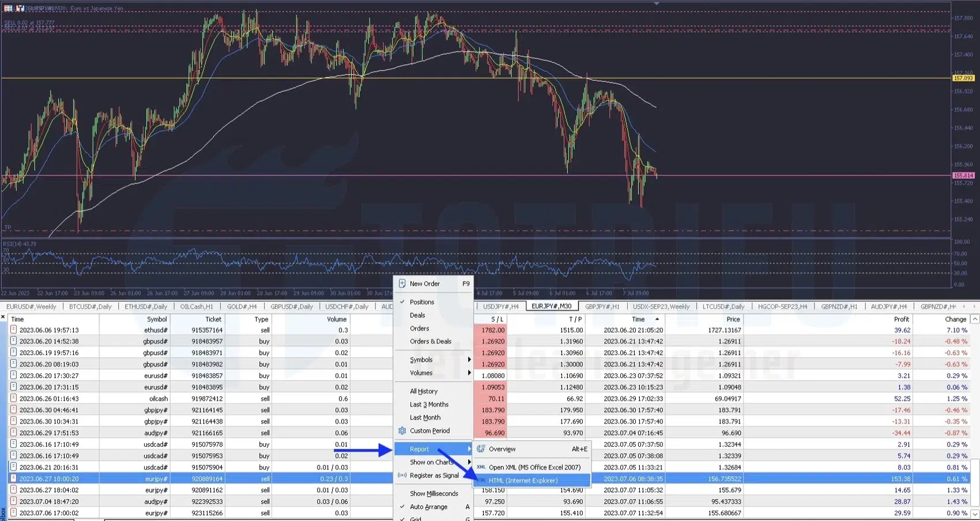Disable the Auto Arrange option
The height and width of the screenshot is (521, 980).
[428, 507]
